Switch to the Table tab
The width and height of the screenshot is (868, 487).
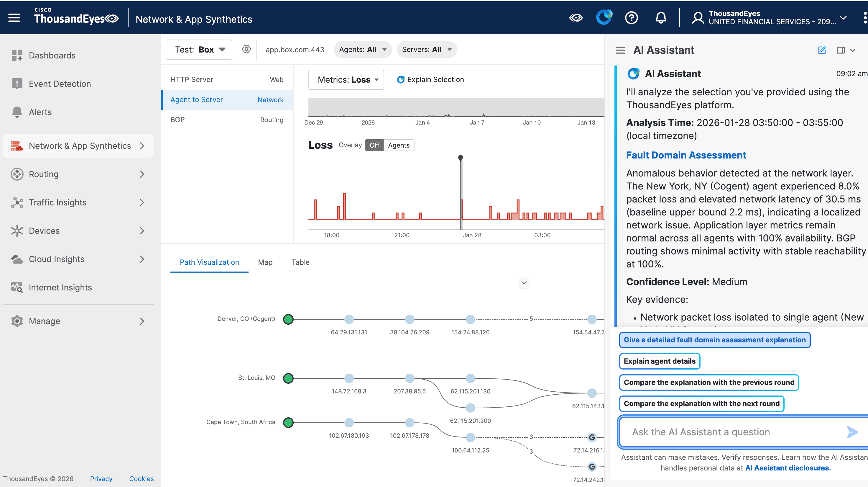(300, 262)
